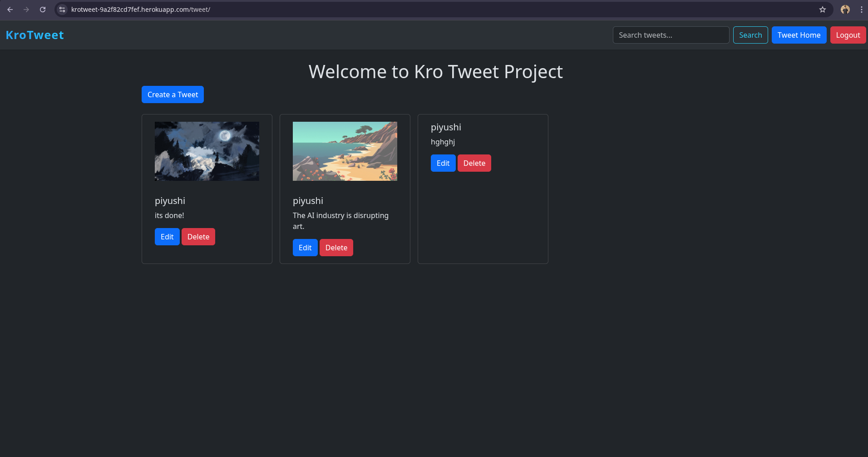Image resolution: width=868 pixels, height=457 pixels.
Task: Click the KroTweet logo
Action: pos(35,35)
